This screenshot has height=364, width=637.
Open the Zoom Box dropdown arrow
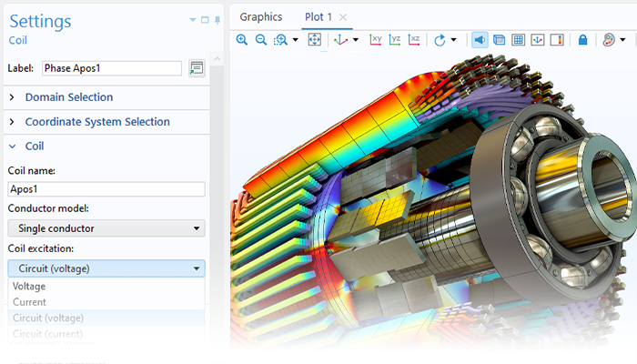coord(296,40)
